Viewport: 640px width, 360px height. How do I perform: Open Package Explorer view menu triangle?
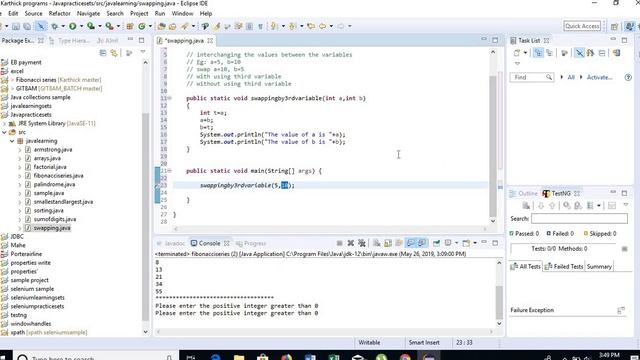[143, 52]
